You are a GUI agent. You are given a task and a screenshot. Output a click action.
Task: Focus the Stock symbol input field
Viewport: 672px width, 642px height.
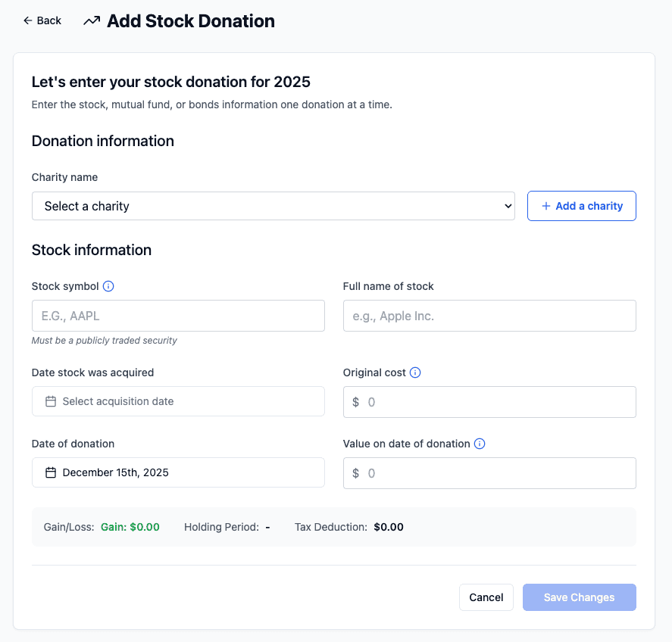point(178,316)
